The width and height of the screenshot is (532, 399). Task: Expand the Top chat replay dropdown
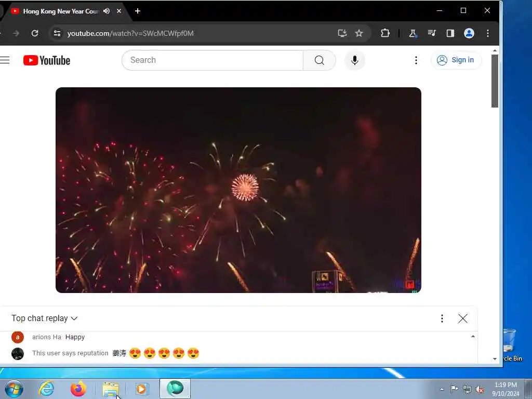pyautogui.click(x=45, y=318)
